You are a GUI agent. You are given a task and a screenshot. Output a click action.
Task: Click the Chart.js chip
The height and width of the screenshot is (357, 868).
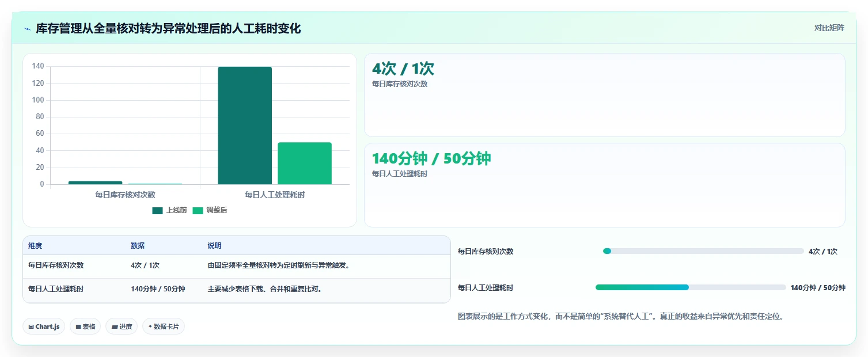(x=44, y=326)
